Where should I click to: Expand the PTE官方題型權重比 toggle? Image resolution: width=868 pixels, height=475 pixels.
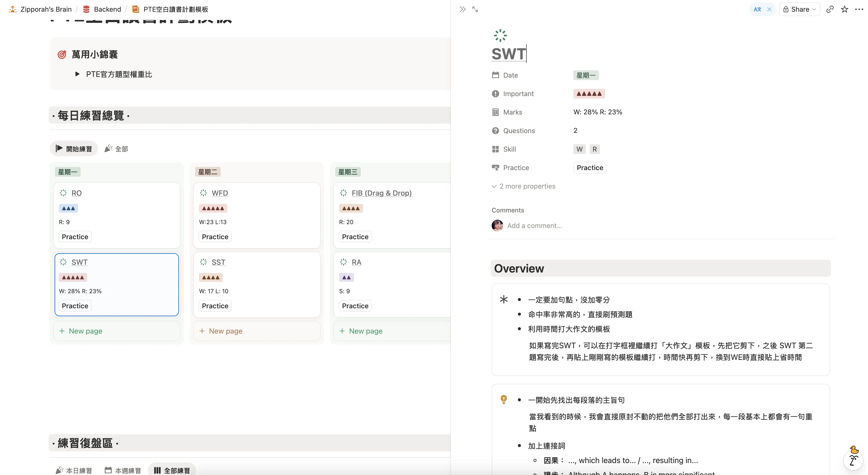click(77, 74)
